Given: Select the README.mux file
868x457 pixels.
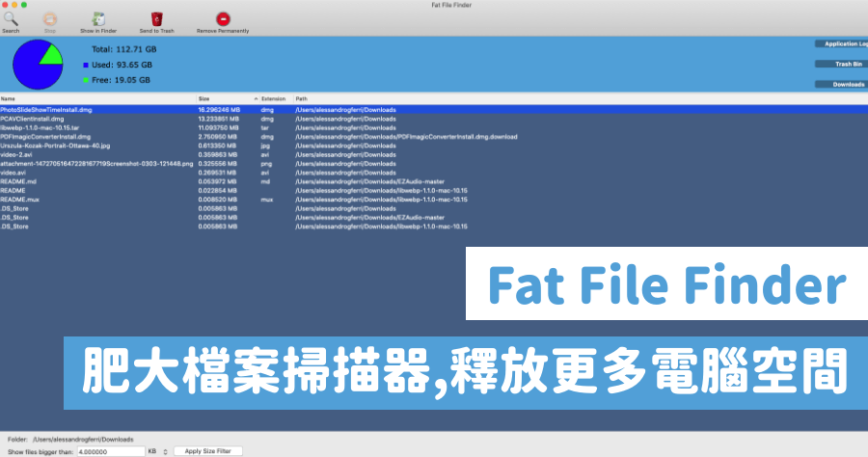Looking at the screenshot, I should pos(19,200).
